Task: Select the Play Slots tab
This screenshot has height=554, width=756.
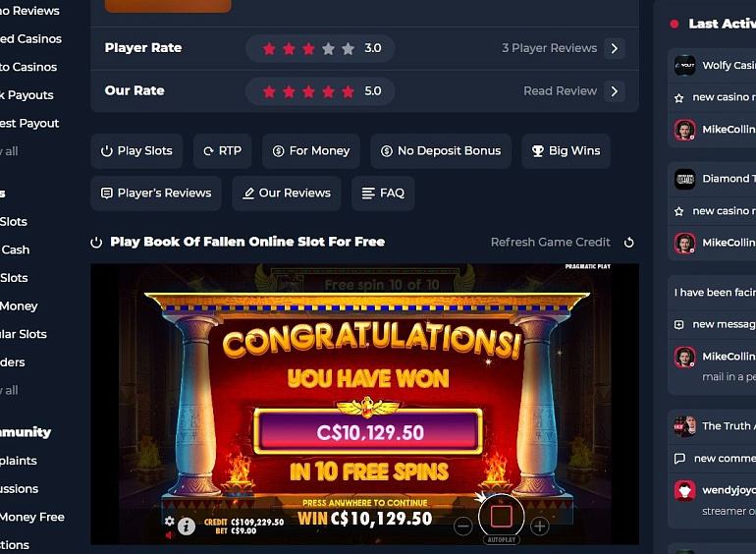Action: click(x=136, y=151)
